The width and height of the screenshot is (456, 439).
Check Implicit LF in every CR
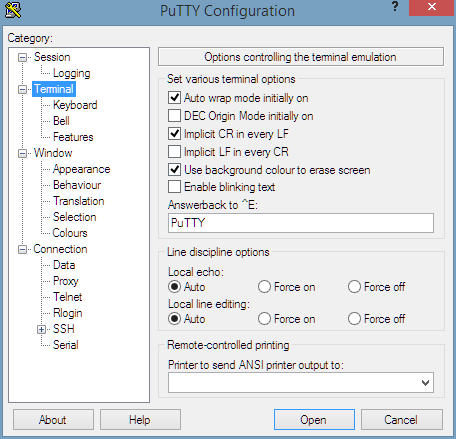174,152
